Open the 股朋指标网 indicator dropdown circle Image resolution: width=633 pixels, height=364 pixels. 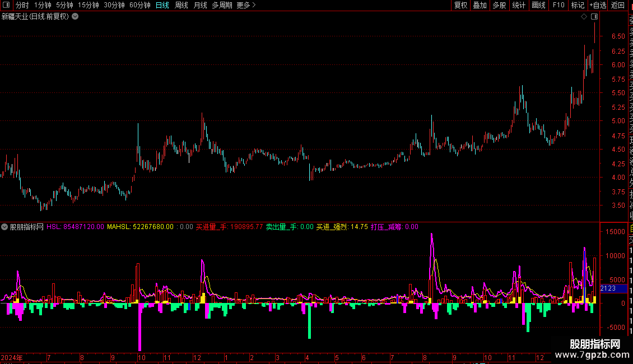tap(4, 227)
